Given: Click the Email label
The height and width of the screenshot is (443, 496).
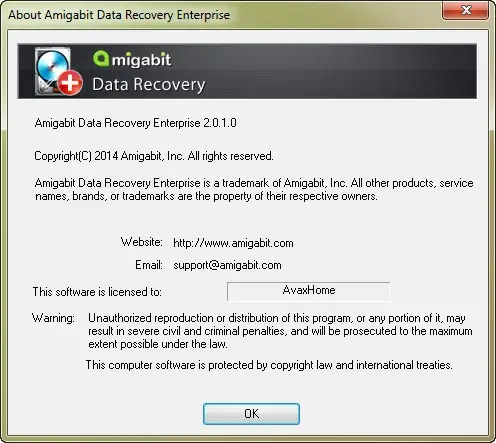Looking at the screenshot, I should click(x=149, y=265).
